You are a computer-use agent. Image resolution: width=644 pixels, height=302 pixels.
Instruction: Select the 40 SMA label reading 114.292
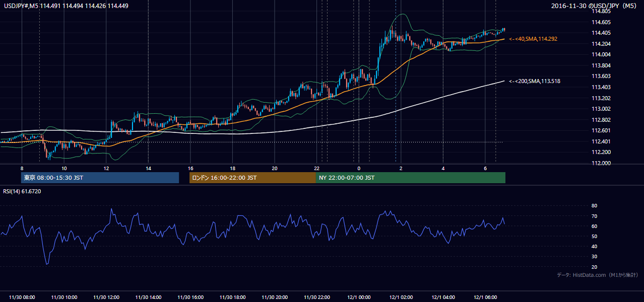coord(533,39)
